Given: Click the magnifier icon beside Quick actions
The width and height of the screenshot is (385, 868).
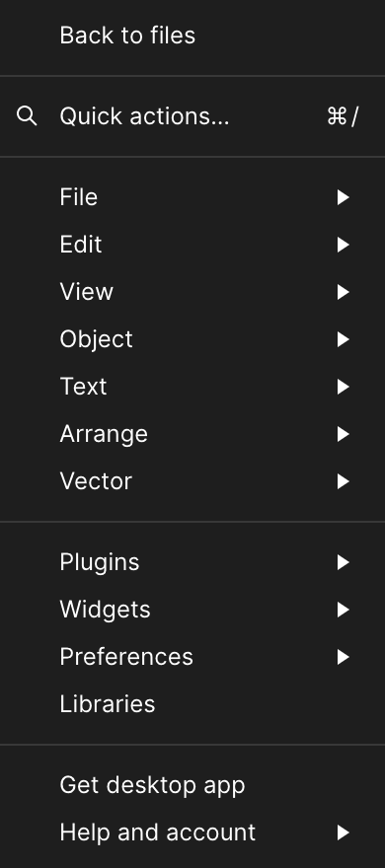Looking at the screenshot, I should click(27, 116).
